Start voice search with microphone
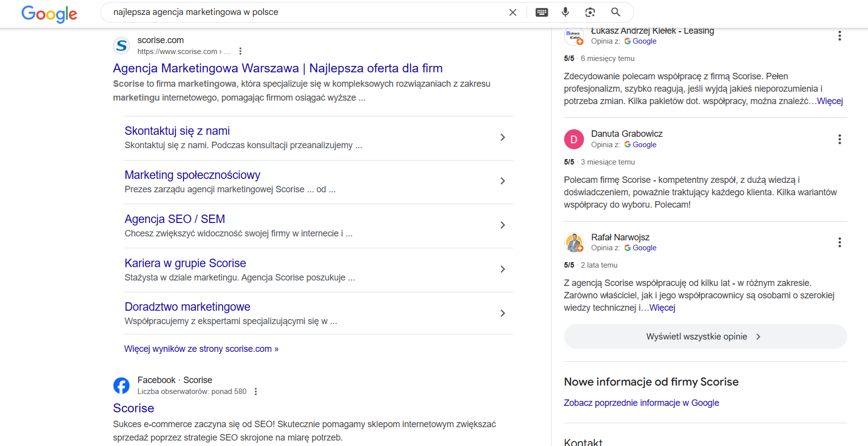The image size is (868, 446). tap(565, 12)
